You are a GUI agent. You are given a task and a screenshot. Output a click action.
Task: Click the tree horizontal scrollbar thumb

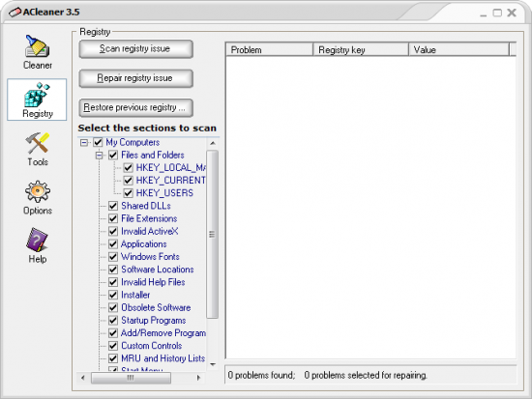[131, 378]
